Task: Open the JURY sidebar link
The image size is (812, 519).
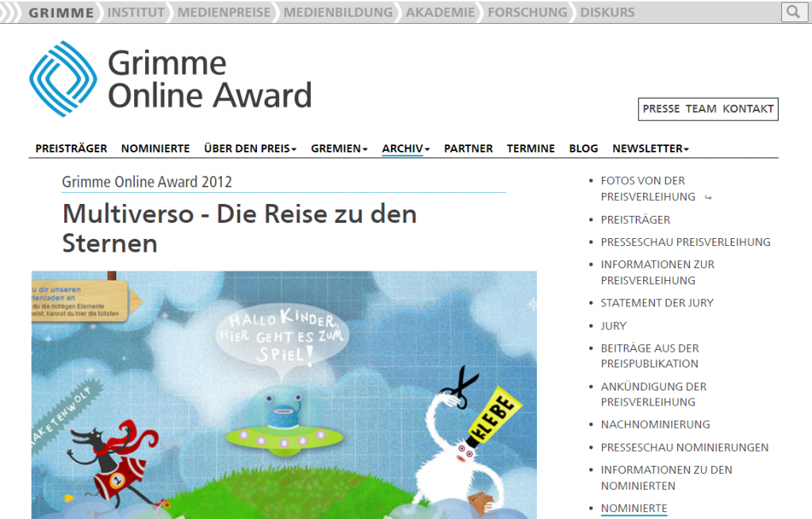Action: [614, 326]
